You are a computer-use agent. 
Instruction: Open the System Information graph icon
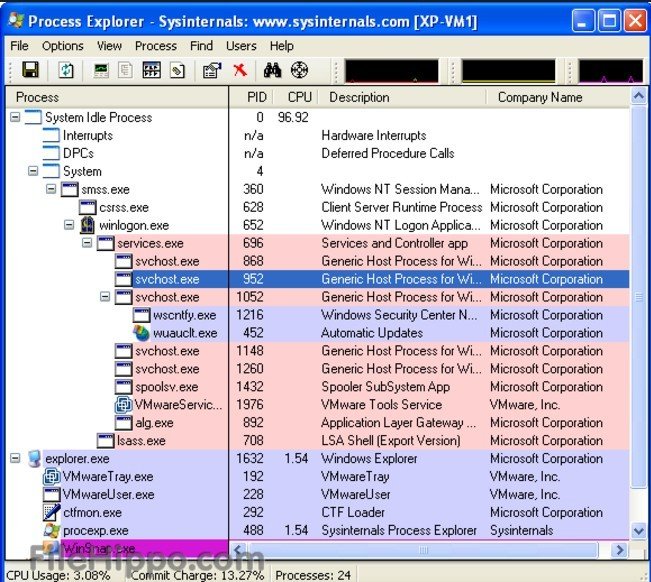click(x=101, y=70)
